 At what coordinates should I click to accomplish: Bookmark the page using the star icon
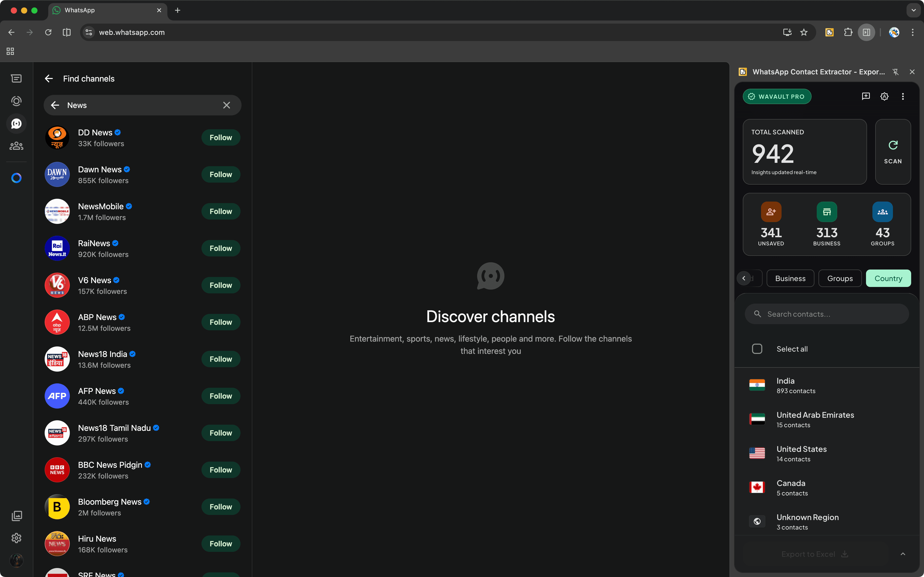pos(804,32)
